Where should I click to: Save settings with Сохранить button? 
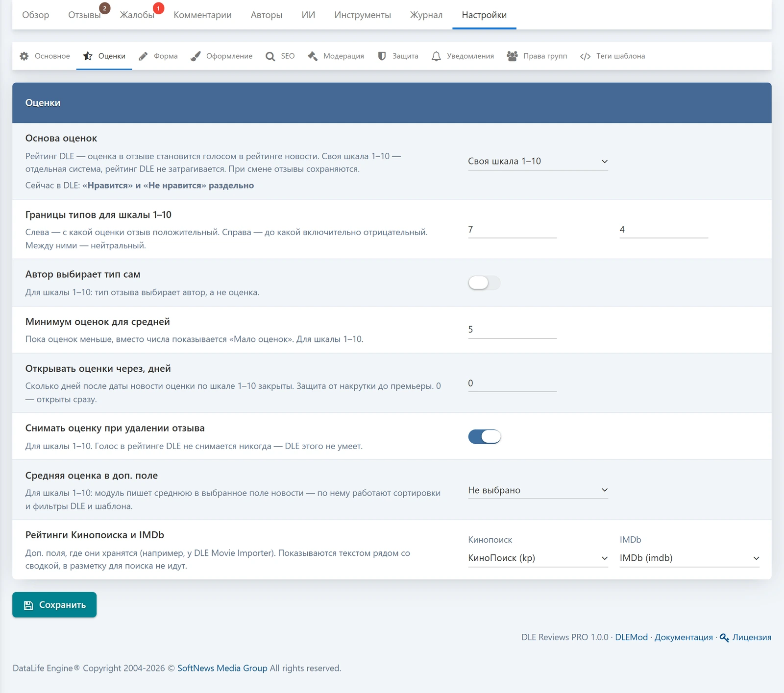click(x=54, y=605)
